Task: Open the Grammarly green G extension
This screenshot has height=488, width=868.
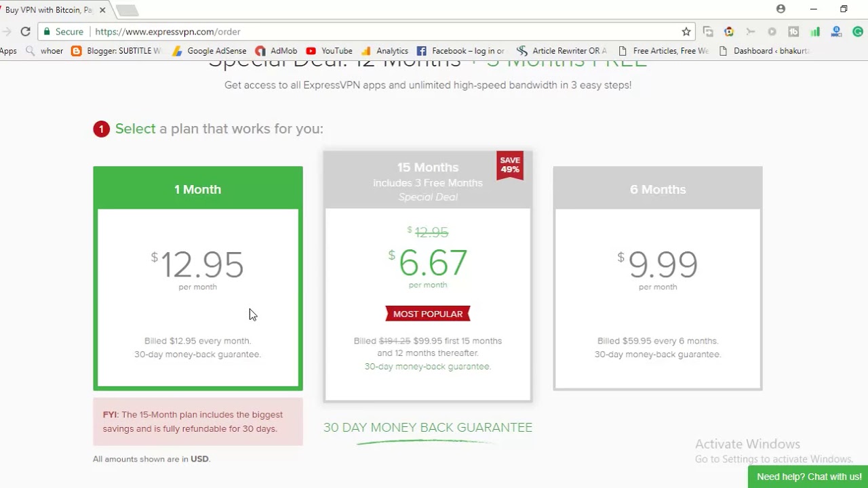Action: click(858, 32)
